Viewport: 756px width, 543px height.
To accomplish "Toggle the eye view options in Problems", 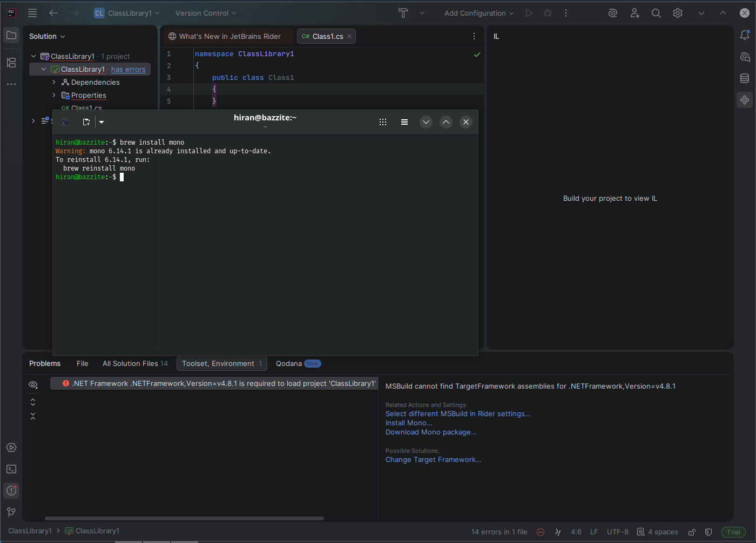I will 33,384.
